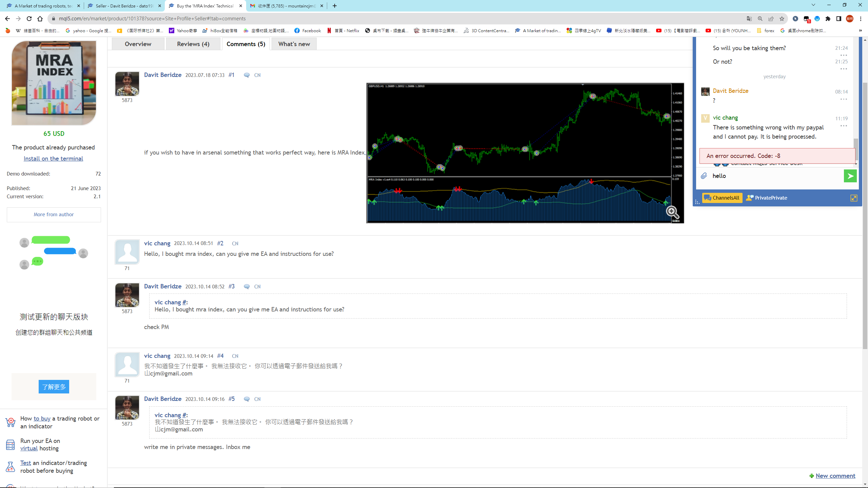Switch chat to Channels All filter
This screenshot has width=868, height=488.
(x=722, y=198)
